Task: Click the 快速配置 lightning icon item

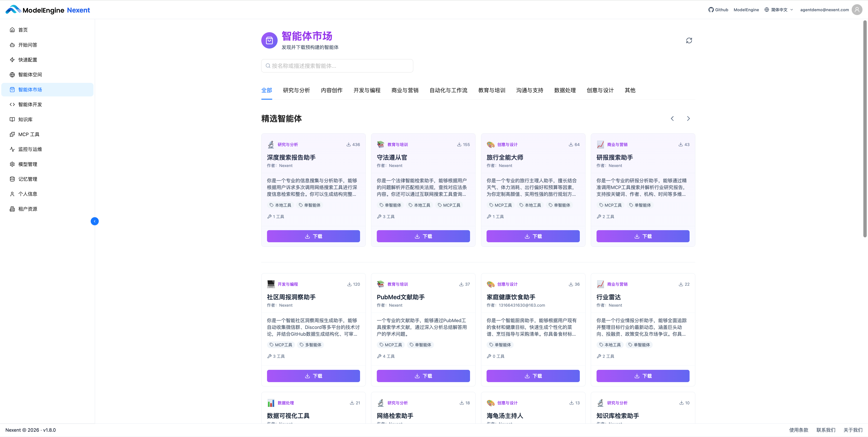Action: (13, 60)
